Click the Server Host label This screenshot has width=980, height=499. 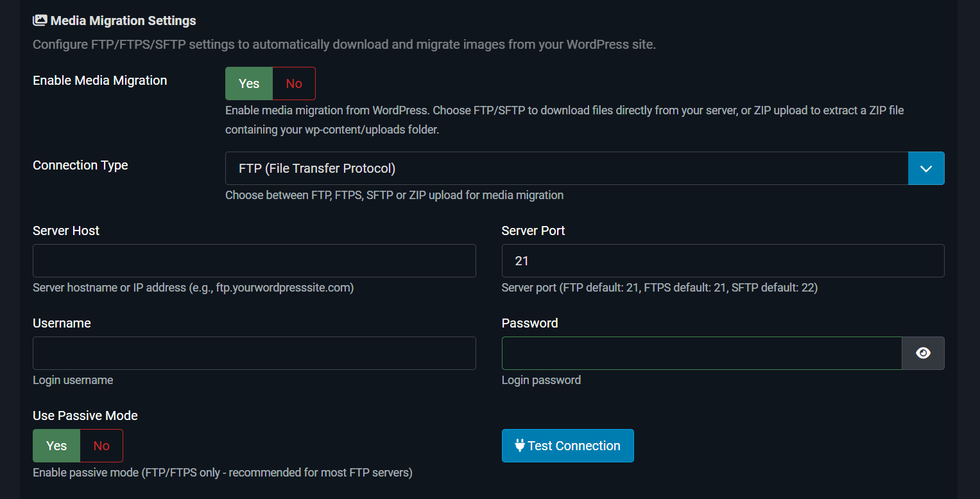[x=66, y=231]
